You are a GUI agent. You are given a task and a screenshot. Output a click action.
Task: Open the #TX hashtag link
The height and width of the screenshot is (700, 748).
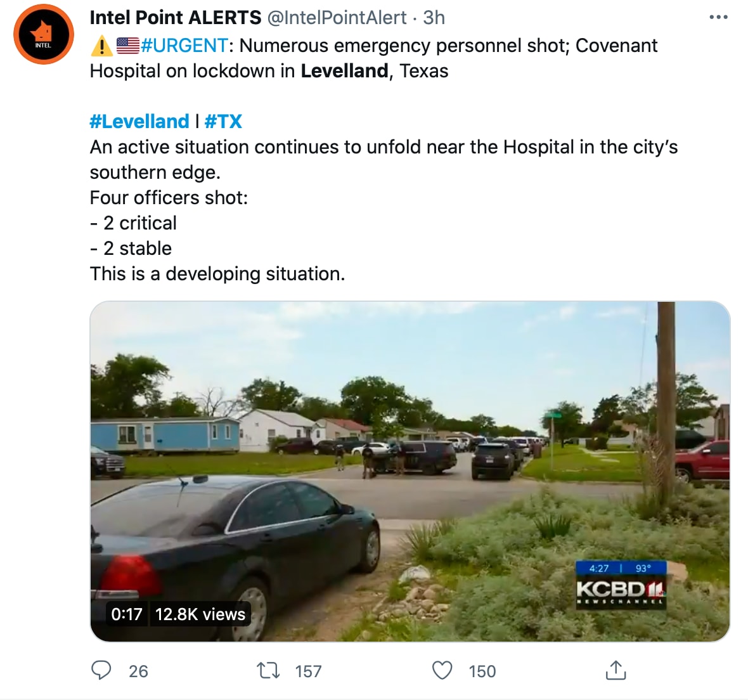(x=223, y=121)
